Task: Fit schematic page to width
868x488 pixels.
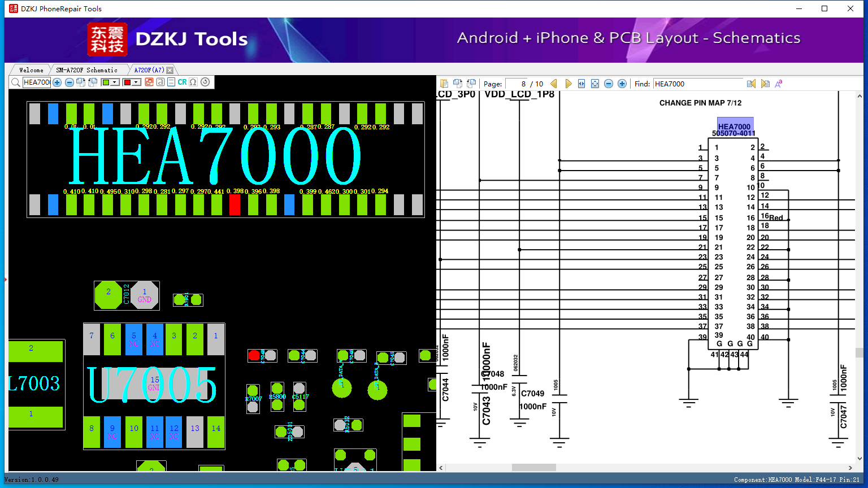Action: point(581,84)
